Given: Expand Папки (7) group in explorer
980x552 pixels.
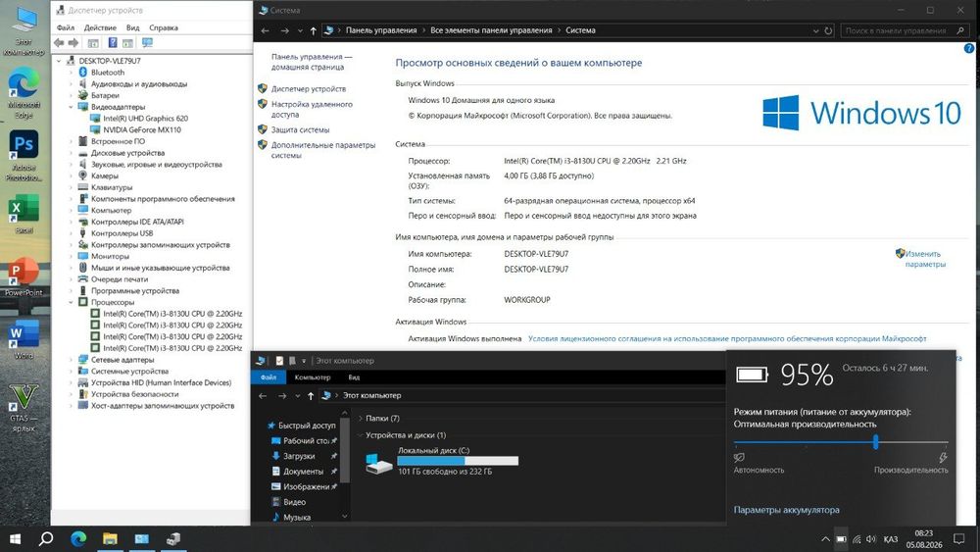Looking at the screenshot, I should click(361, 419).
